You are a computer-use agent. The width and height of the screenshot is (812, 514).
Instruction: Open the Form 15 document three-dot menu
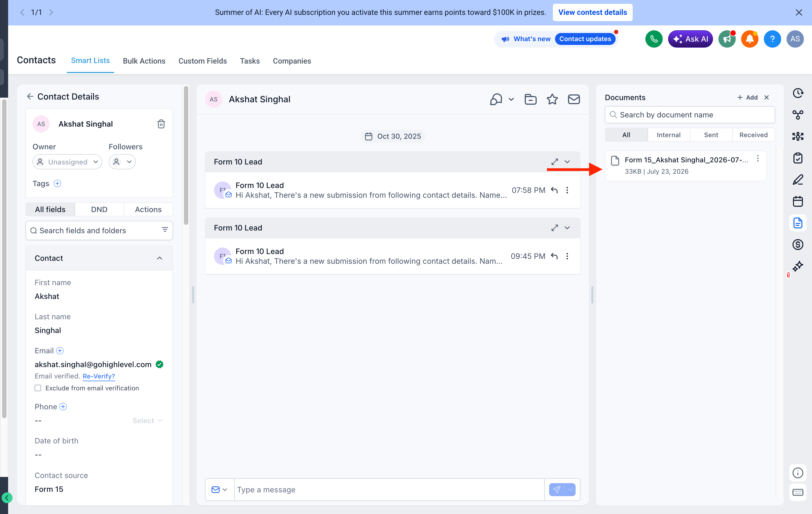point(758,159)
